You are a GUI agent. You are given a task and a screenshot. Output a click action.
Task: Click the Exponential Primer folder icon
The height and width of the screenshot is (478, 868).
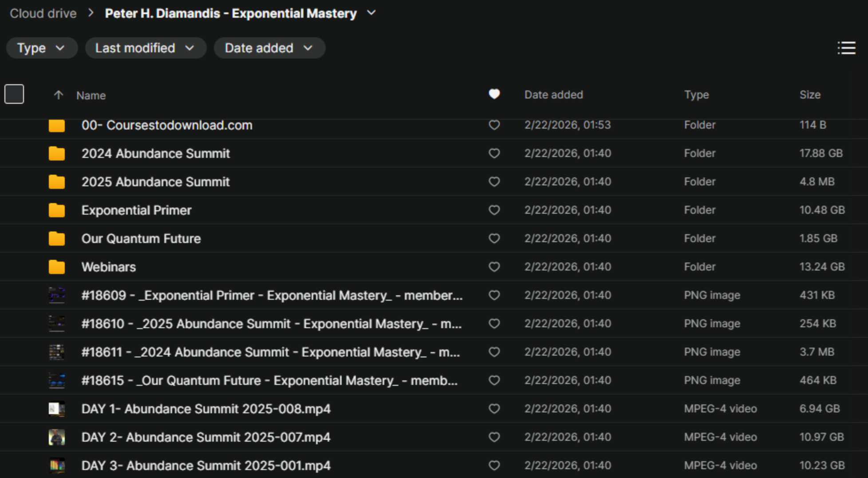pyautogui.click(x=56, y=210)
